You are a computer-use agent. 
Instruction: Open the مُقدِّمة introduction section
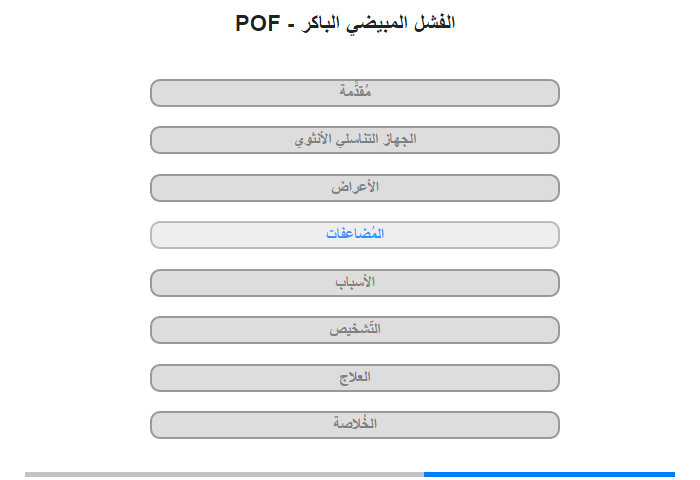tap(355, 93)
